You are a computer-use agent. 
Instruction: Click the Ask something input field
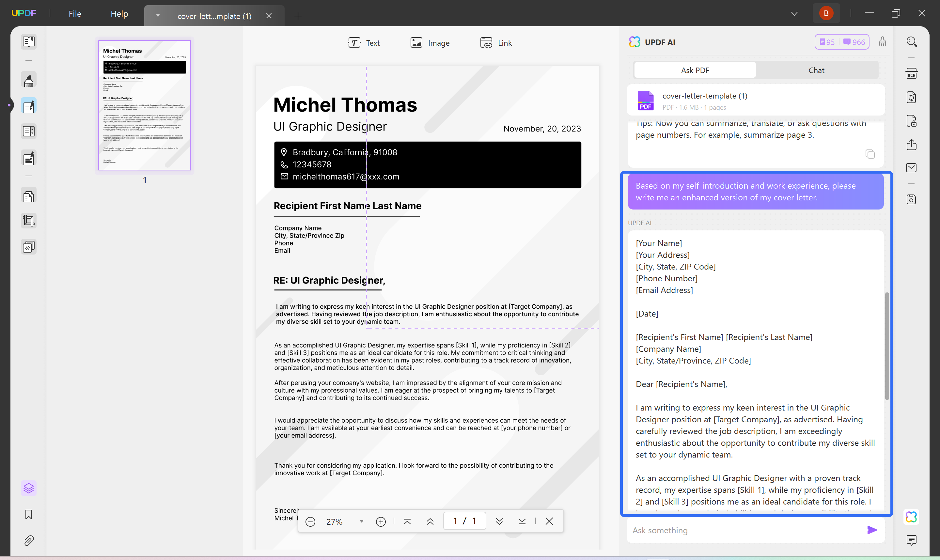pyautogui.click(x=736, y=530)
